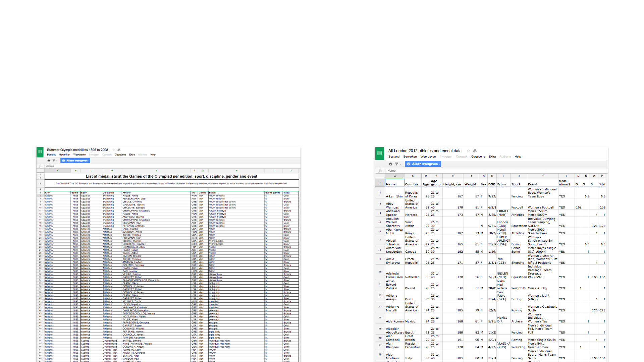The height and width of the screenshot is (362, 644).
Task: Open the Weergeven menu in Summer Olympic sheet
Action: 79,155
